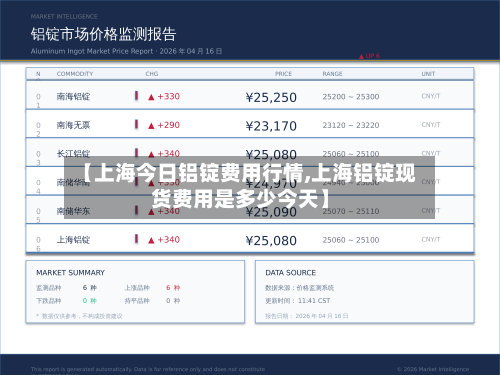Click the CHG column header
The image size is (500, 375).
tap(152, 74)
